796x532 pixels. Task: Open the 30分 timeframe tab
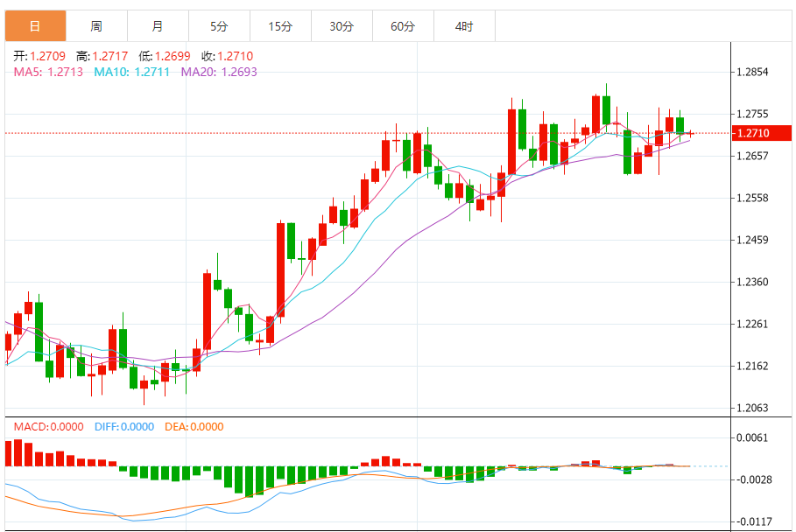coord(342,26)
